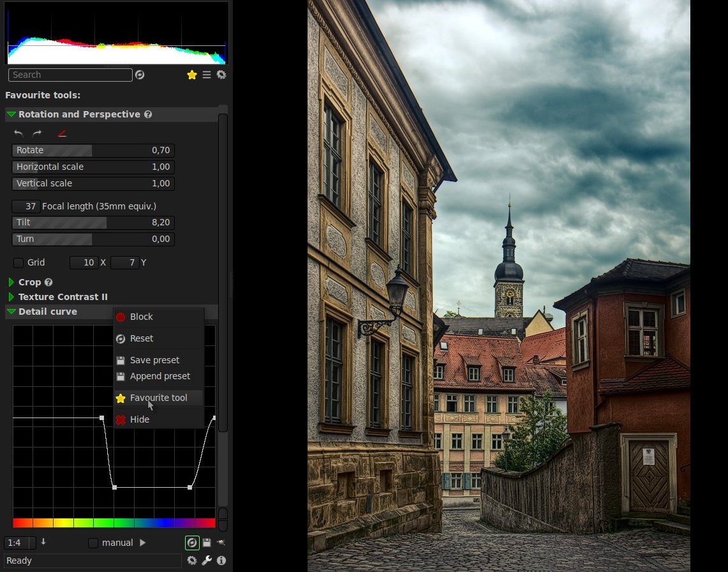Select Append preset from the menu
Screen dimensions: 728x572
point(159,376)
